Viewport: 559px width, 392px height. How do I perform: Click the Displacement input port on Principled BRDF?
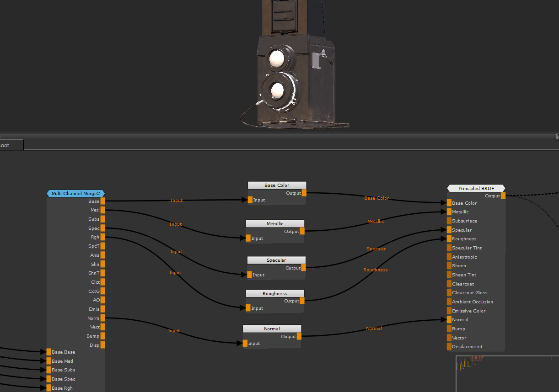449,346
